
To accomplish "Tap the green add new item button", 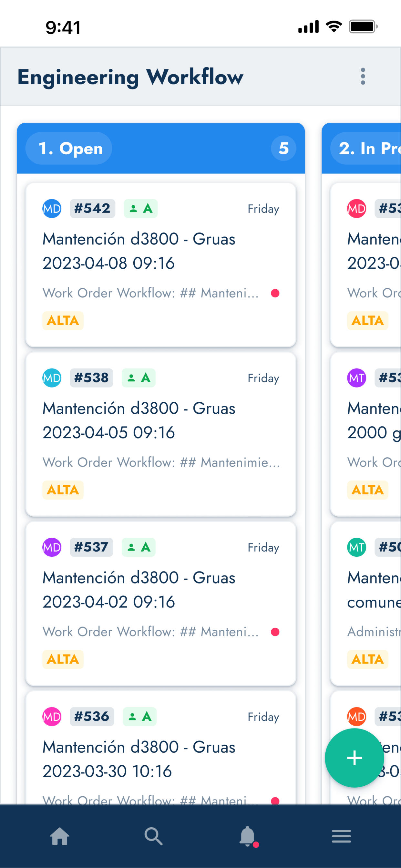I will [354, 758].
